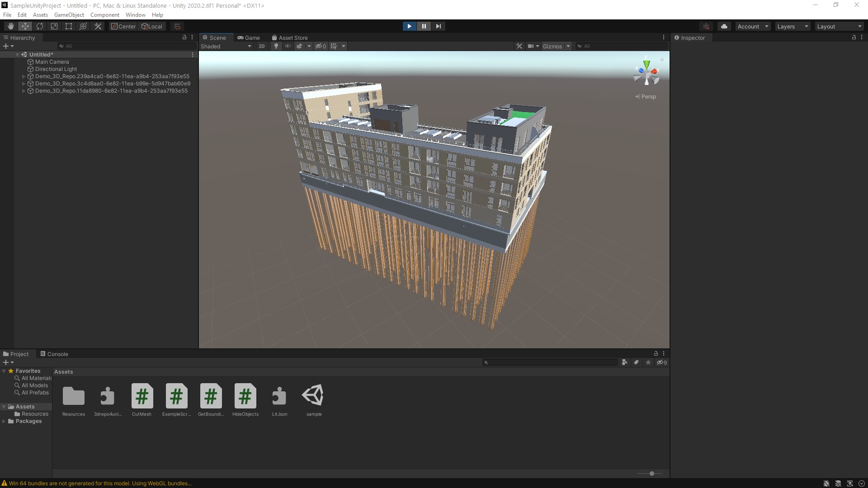Switch coordinate space using the Local button
Screen dimensions: 868x488
152,26
